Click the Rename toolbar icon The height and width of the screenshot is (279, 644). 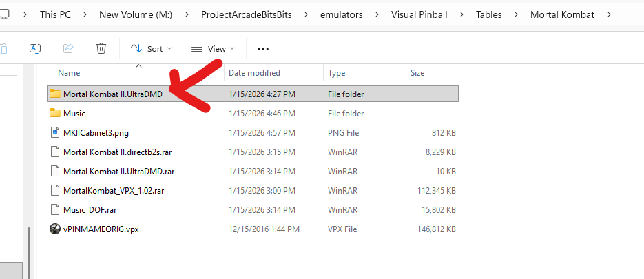(x=35, y=48)
